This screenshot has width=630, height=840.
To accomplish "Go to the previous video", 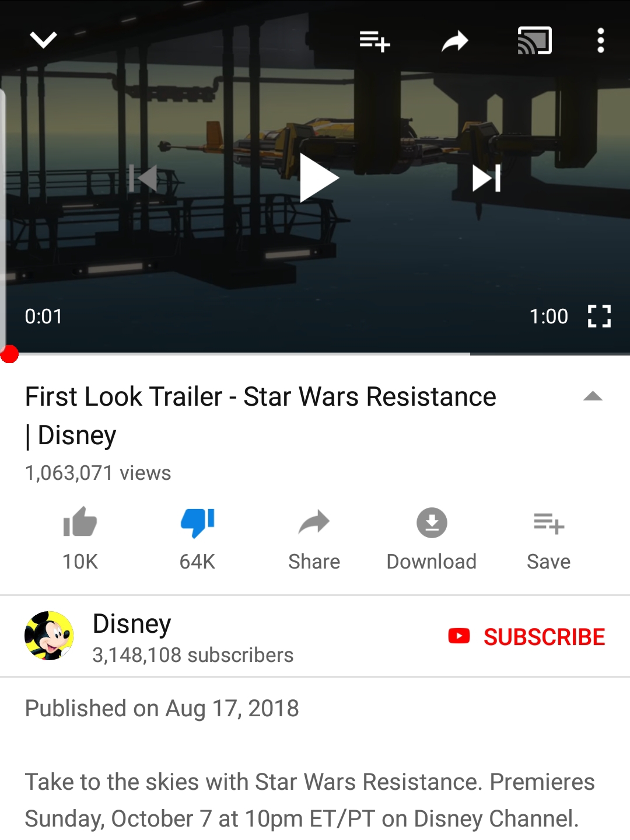I will click(143, 178).
